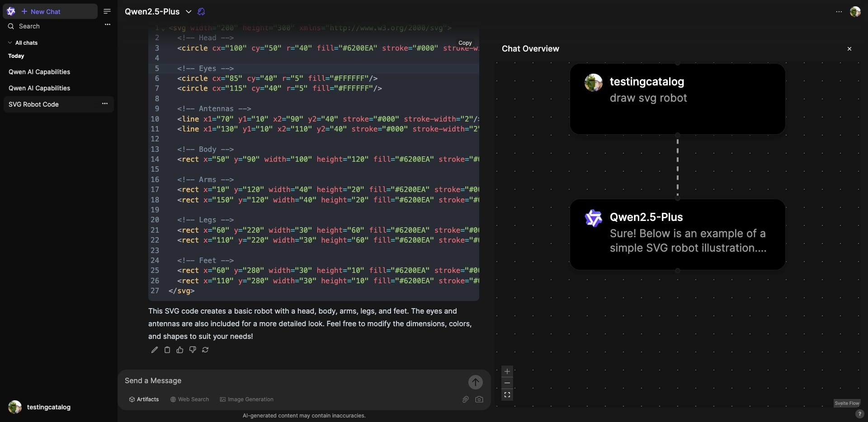Regenerate the response with refresh icon
The image size is (868, 422).
pyautogui.click(x=205, y=350)
